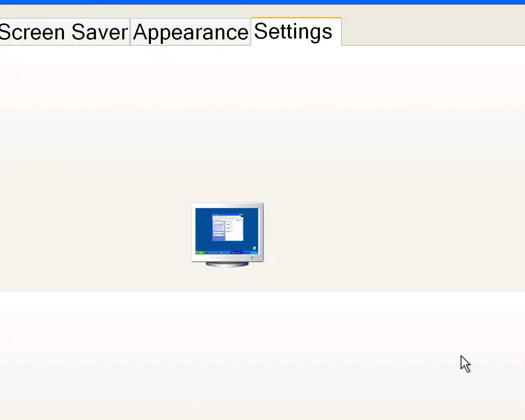Switch to the Screen Saver tab

(64, 32)
